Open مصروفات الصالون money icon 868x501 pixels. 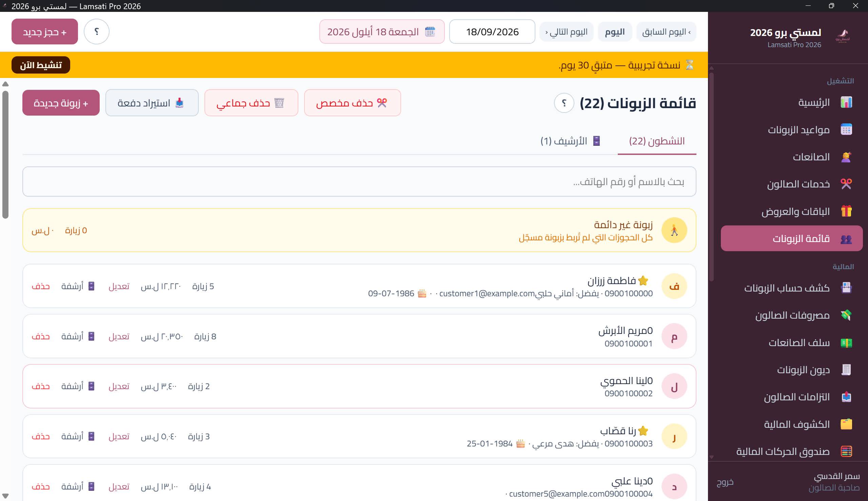point(846,315)
